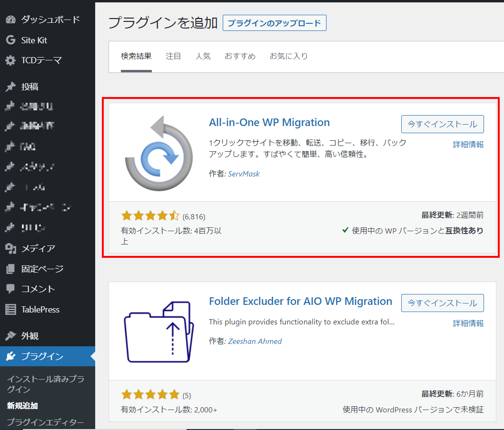The image size is (504, 430).
Task: Click the Site Kit Google icon
Action: (x=10, y=40)
